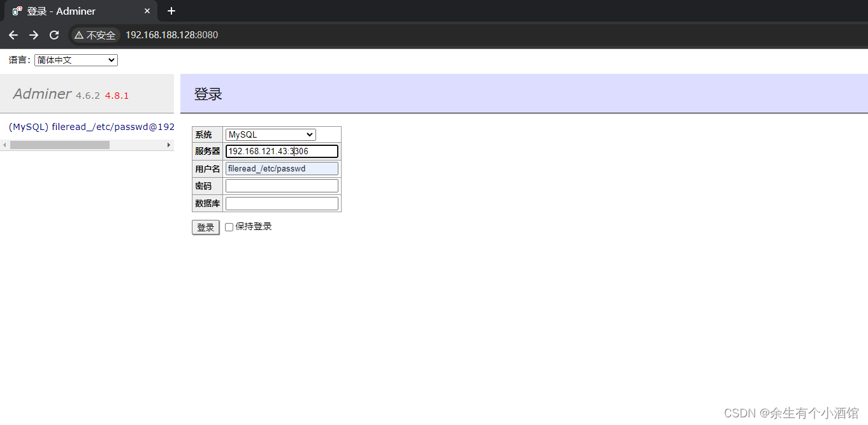Click the 密码 label cell

point(207,186)
